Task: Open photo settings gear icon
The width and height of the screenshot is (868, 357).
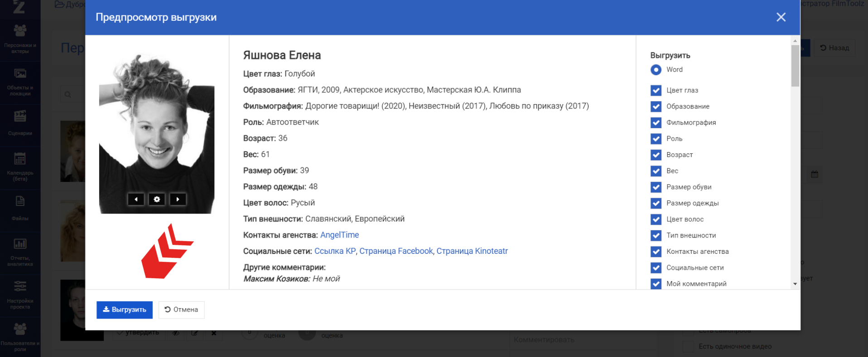Action: pyautogui.click(x=157, y=199)
